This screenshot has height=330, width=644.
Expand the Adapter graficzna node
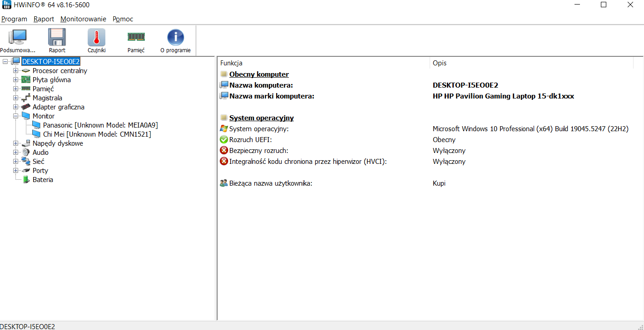tap(16, 107)
